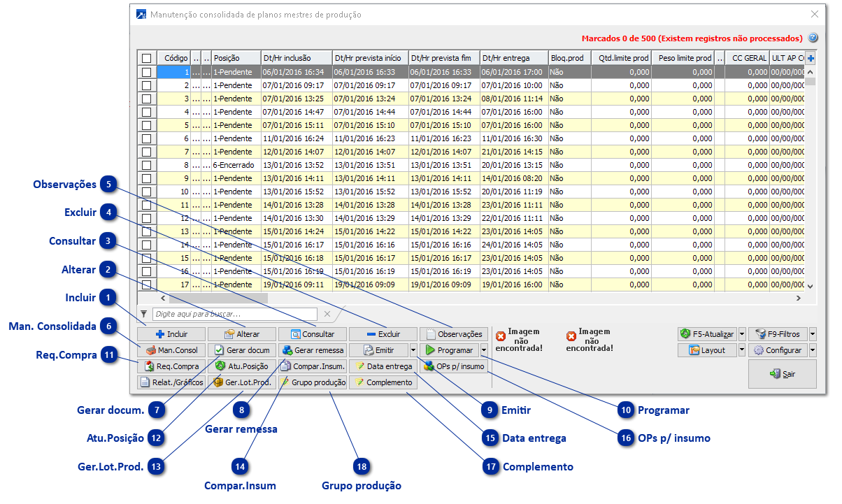Toggle the select-all checkbox in grid header
The width and height of the screenshot is (842, 504).
(x=146, y=58)
